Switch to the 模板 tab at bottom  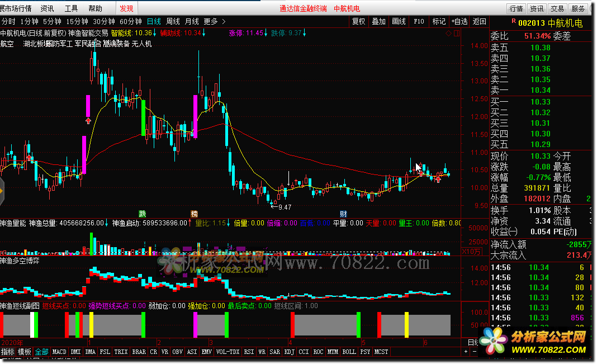click(x=25, y=352)
